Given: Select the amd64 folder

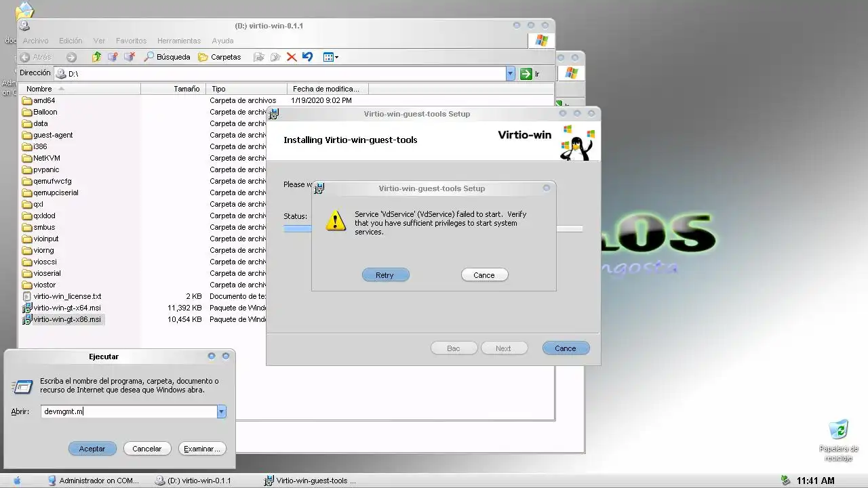Looking at the screenshot, I should point(39,100).
